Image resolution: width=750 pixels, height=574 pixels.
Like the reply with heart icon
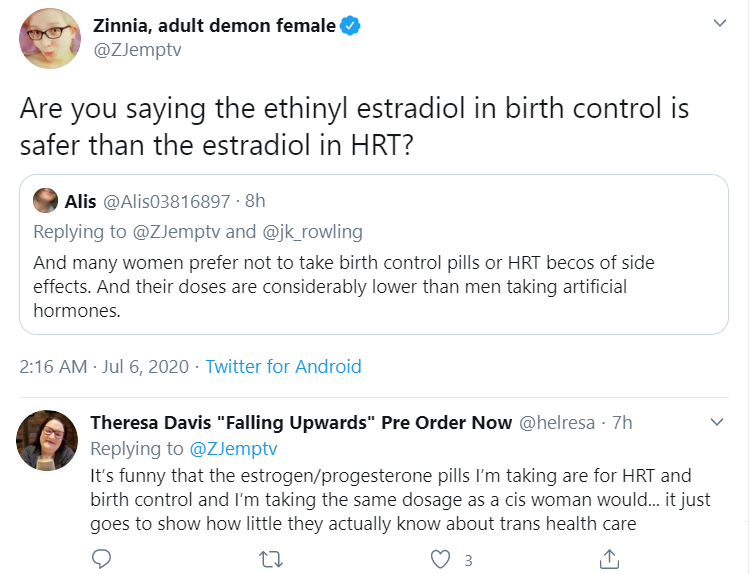(440, 559)
